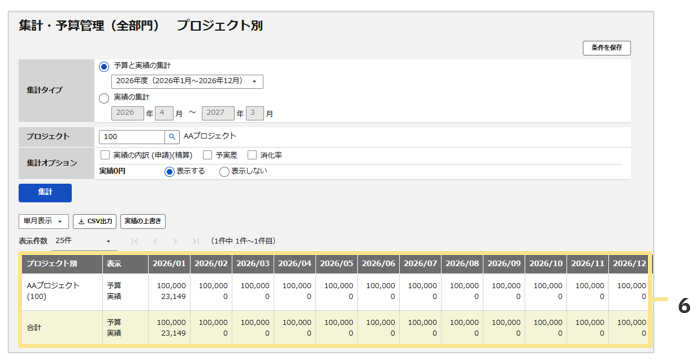Click the 2026/10 column header
The width and height of the screenshot is (696, 360).
pos(546,264)
